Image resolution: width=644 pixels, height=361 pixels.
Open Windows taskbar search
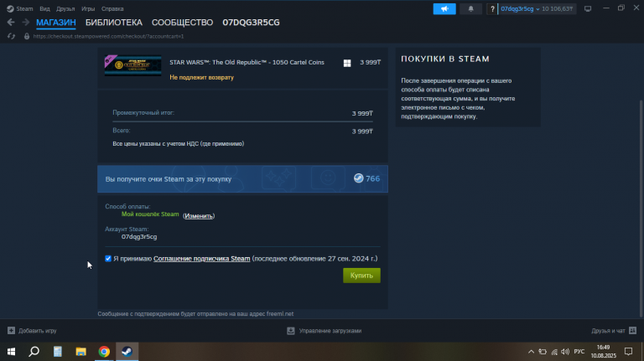(34, 352)
